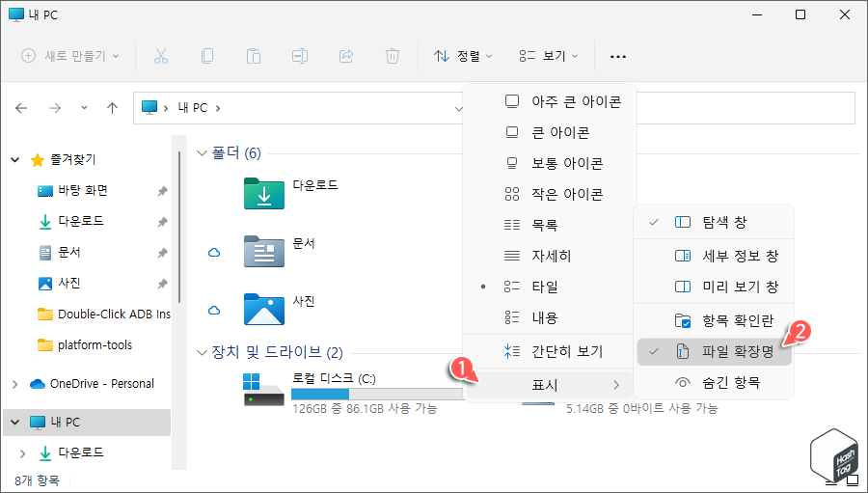The height and width of the screenshot is (493, 868).
Task: Click the Delete trash icon in toolbar
Action: click(392, 56)
